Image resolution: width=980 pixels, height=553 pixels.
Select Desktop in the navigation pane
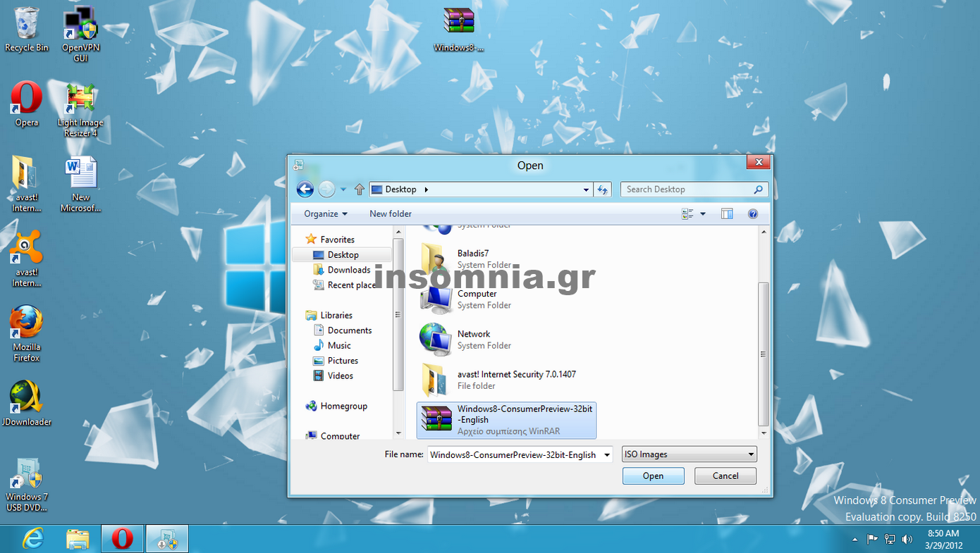point(342,255)
